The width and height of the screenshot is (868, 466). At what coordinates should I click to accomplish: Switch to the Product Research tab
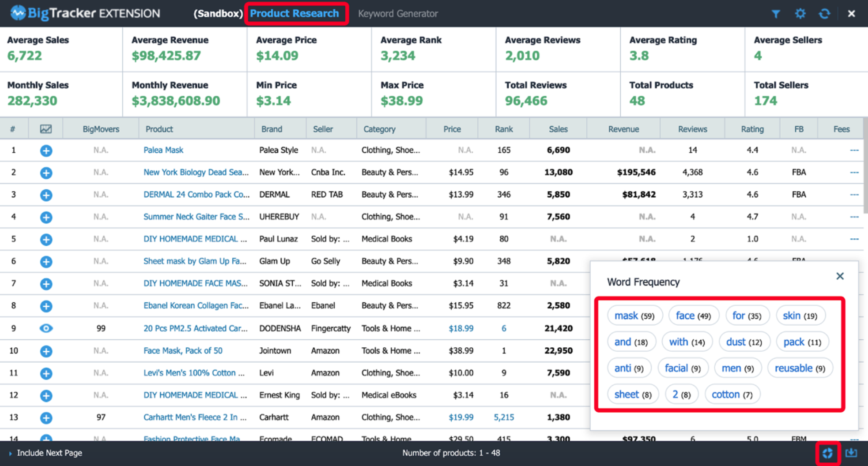coord(294,13)
